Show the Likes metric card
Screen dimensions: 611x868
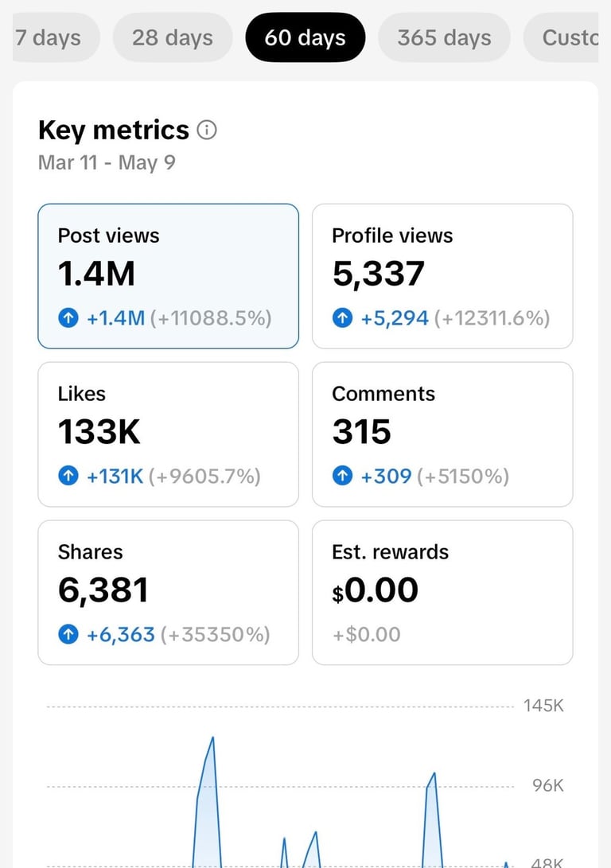[168, 434]
